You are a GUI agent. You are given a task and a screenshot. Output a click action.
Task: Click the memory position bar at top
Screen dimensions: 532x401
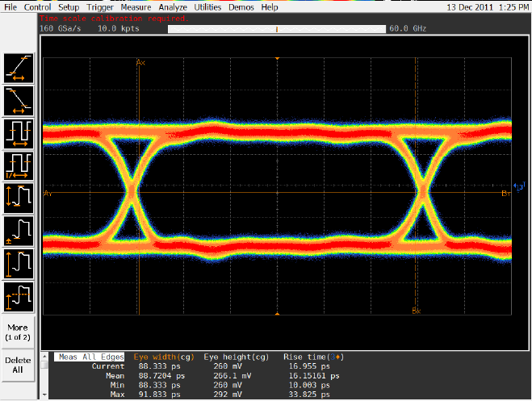pos(277,29)
